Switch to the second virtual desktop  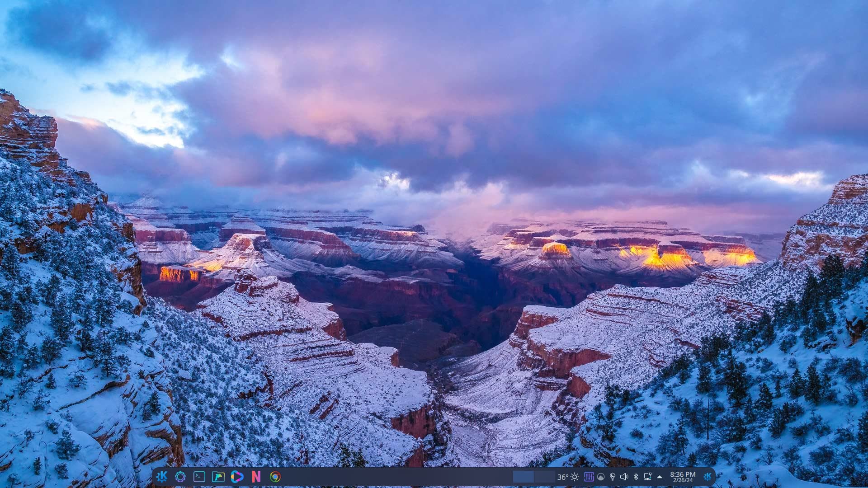pos(544,477)
